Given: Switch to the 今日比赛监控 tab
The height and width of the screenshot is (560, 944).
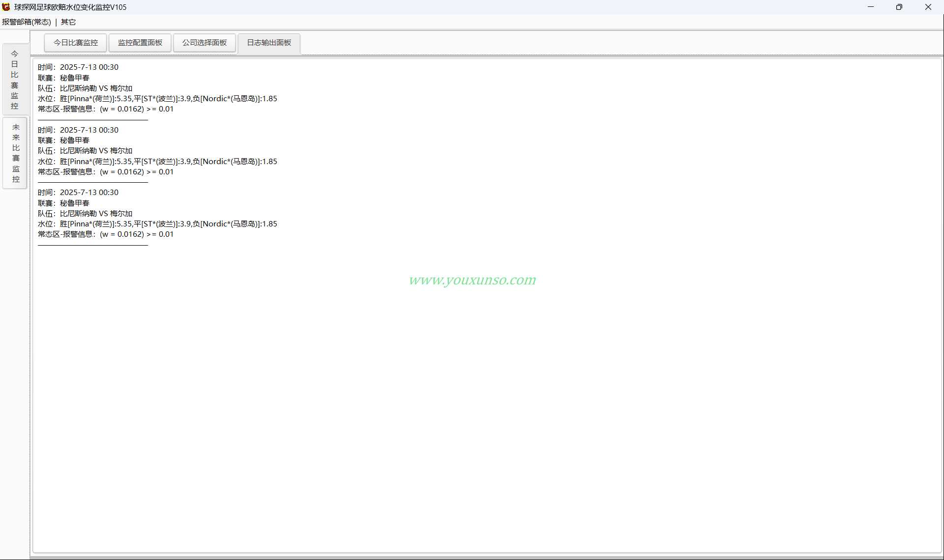Looking at the screenshot, I should (76, 43).
